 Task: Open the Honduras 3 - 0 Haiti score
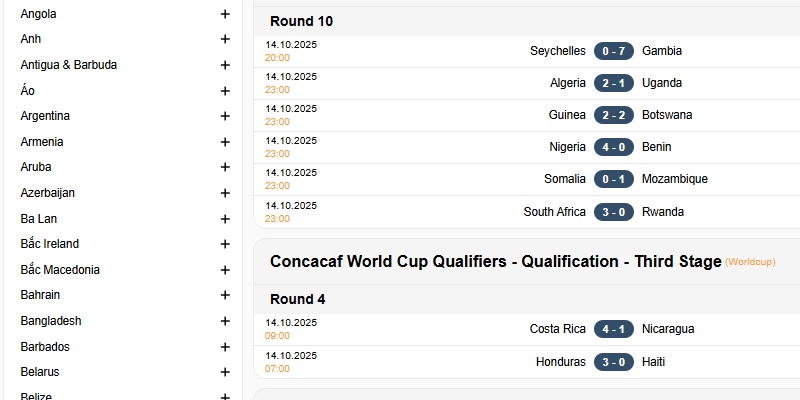tap(614, 362)
